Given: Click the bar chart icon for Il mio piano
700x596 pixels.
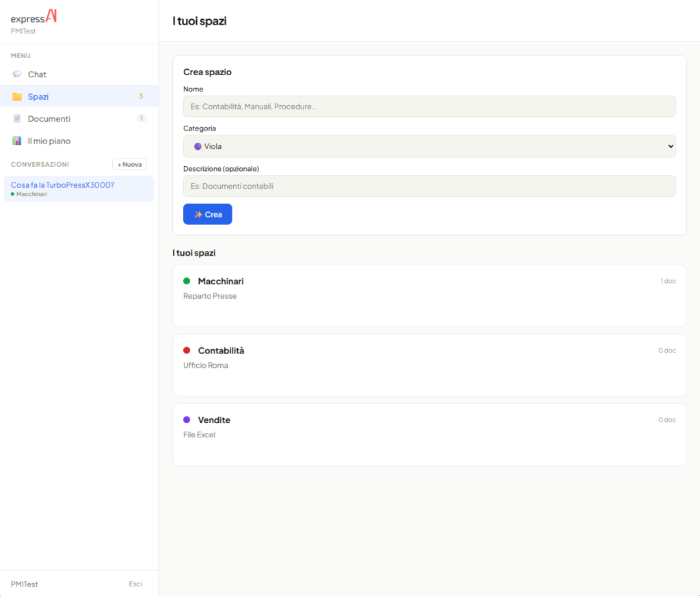Looking at the screenshot, I should 17,141.
